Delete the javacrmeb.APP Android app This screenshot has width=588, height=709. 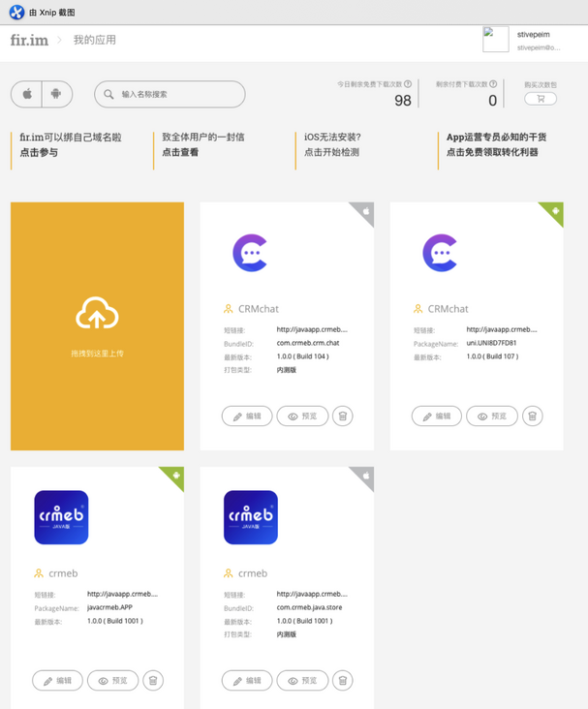[x=153, y=681]
